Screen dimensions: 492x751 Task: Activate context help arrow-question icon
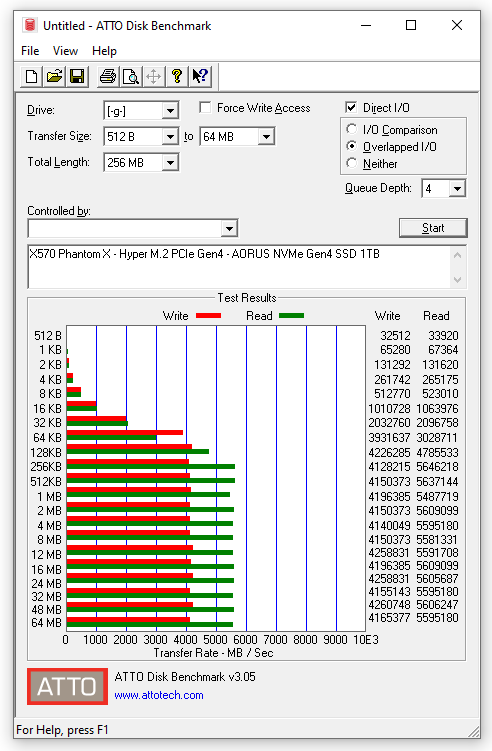point(200,77)
